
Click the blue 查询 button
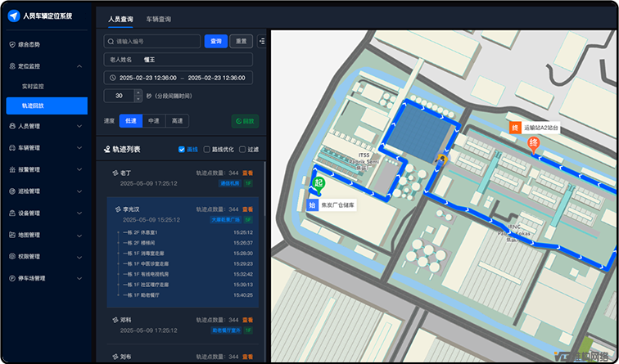(215, 41)
